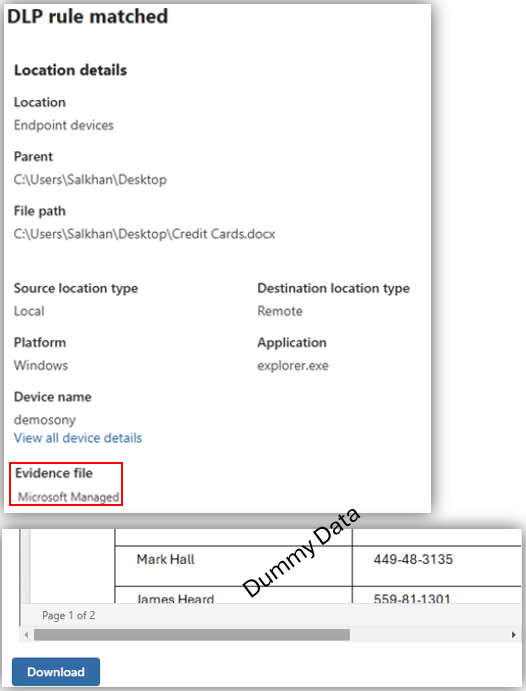Click the Source location type label
This screenshot has height=691, width=526.
click(76, 288)
